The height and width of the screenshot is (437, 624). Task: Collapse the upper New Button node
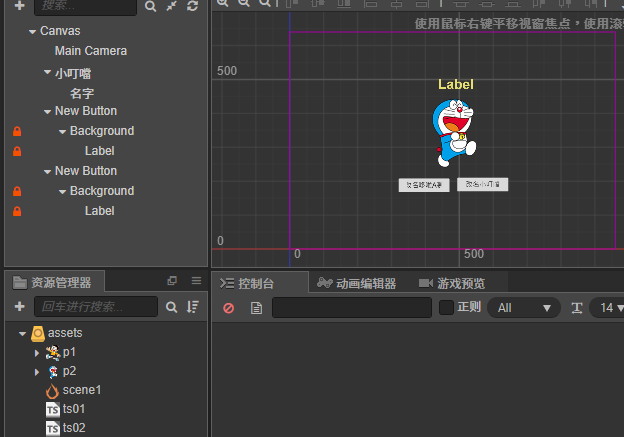coord(47,112)
